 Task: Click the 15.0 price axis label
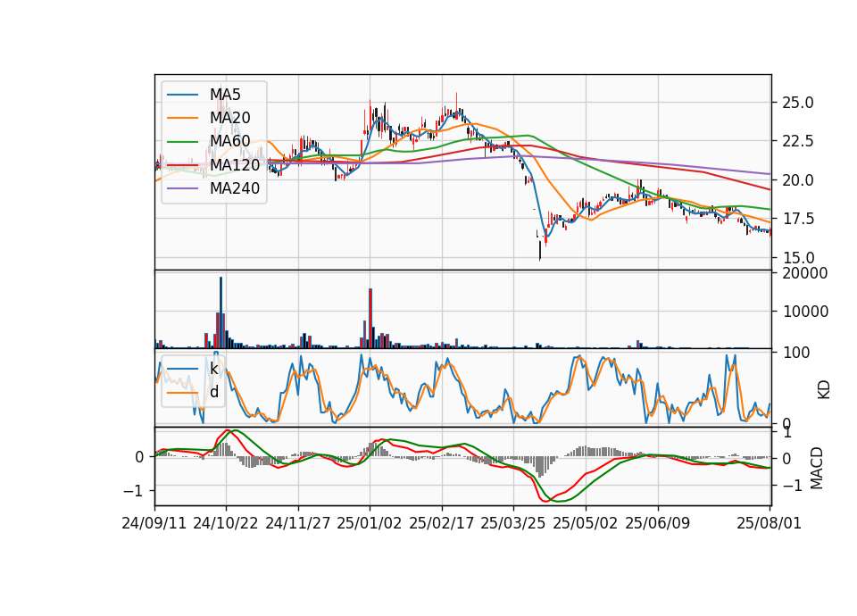(x=798, y=258)
